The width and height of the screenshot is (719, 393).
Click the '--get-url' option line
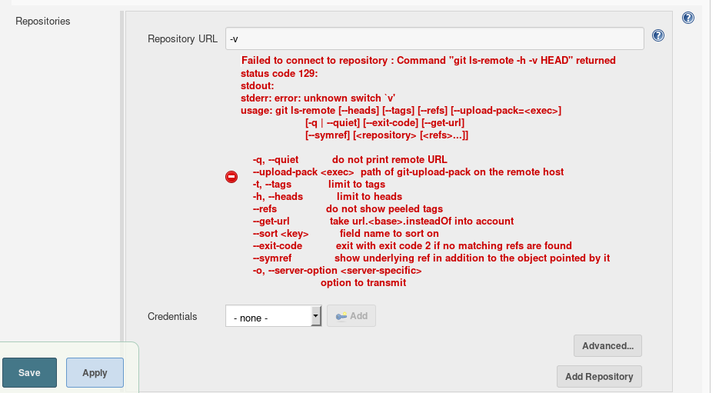pos(383,221)
